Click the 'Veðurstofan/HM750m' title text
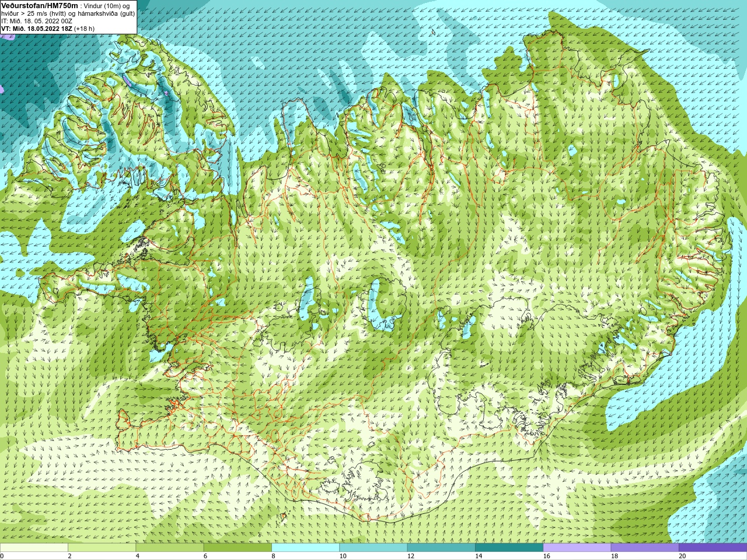Screen dimensions: 747x560 tap(40, 5)
